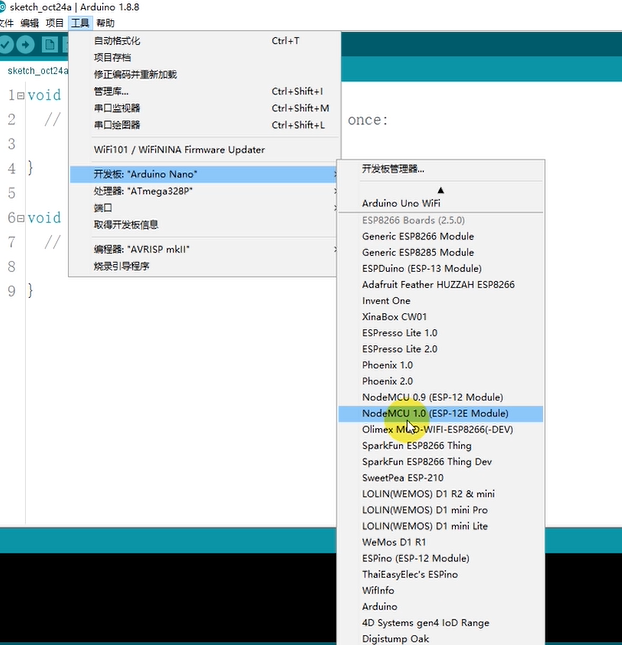Image resolution: width=622 pixels, height=645 pixels.
Task: Choose LOLIN(WEMOS) D1 R2 & mini
Action: coord(441,494)
